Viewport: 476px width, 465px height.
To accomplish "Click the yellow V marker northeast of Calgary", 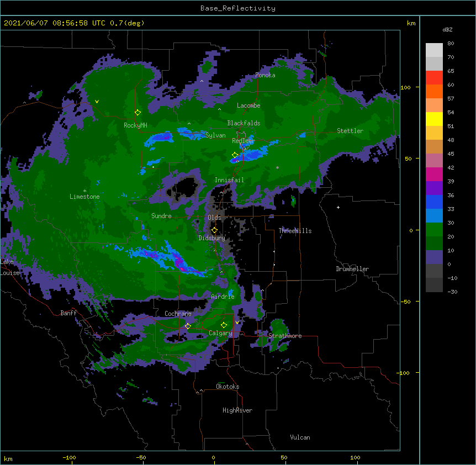I will click(237, 323).
